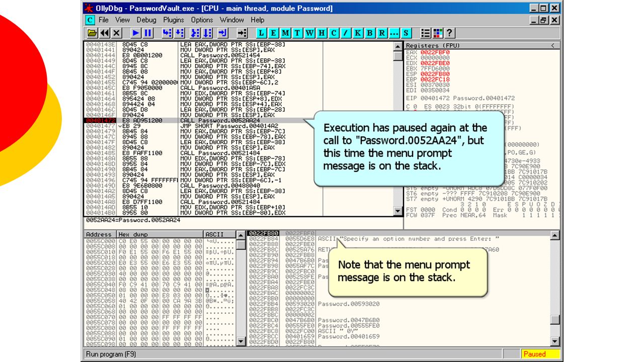
Task: Open CPU window with C toolbar button
Action: pos(334,33)
